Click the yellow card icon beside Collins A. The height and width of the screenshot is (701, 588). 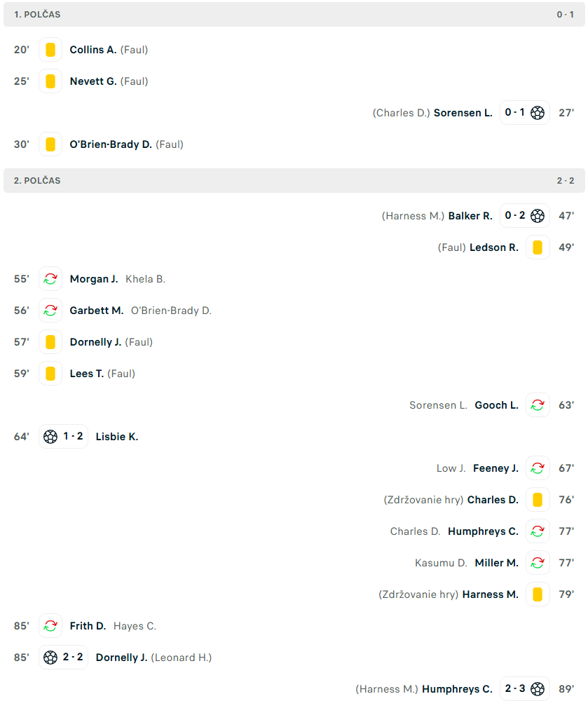(x=50, y=50)
